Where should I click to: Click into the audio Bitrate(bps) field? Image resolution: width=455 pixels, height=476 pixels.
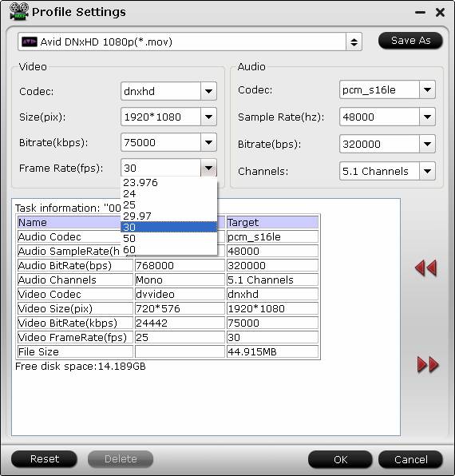379,144
